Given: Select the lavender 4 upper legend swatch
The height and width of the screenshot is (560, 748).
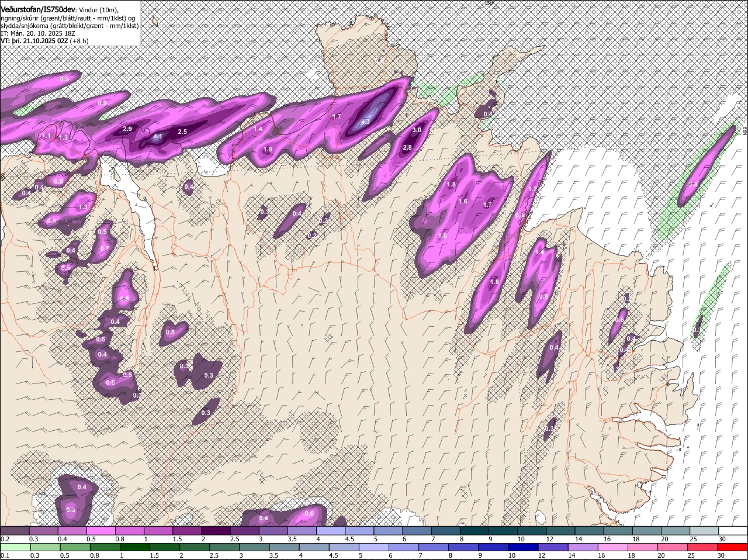Looking at the screenshot, I should point(330,530).
